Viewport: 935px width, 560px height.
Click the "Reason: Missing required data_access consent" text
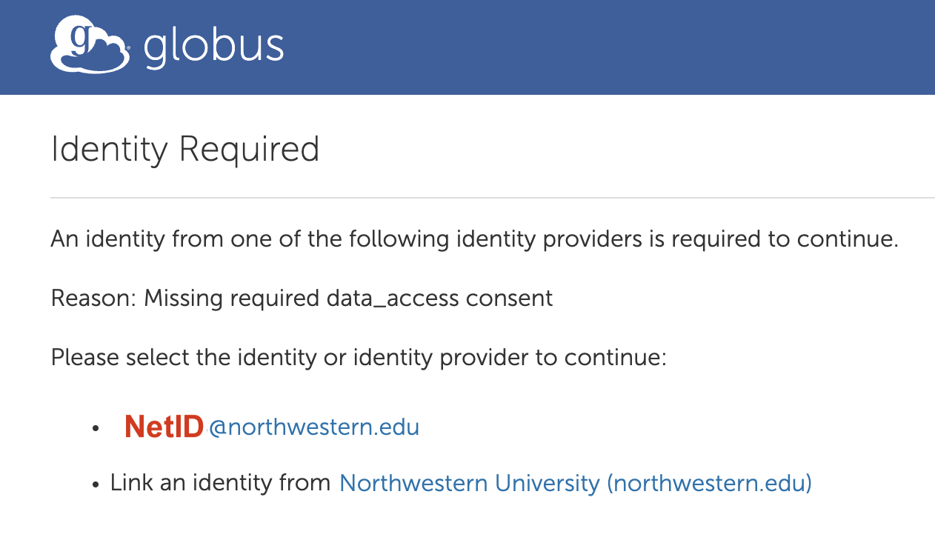coord(301,298)
